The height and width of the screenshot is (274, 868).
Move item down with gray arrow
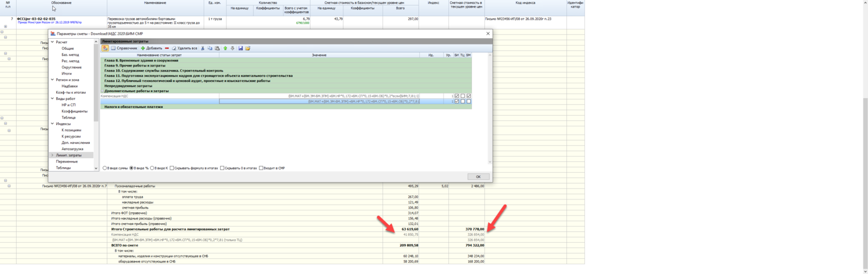point(233,49)
